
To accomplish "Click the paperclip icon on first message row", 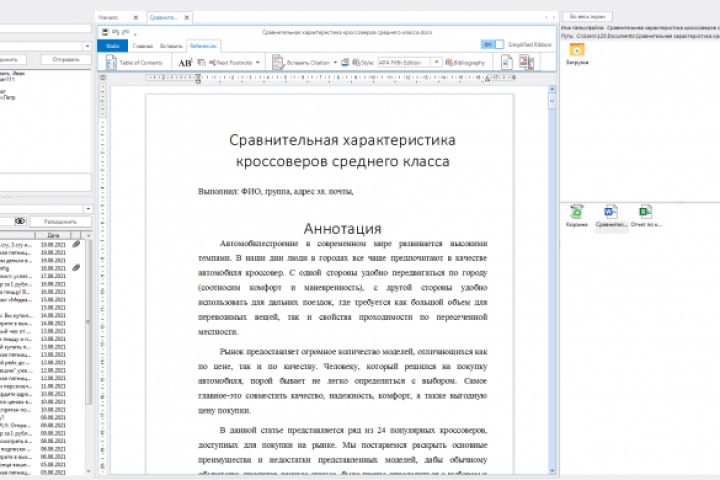I will click(x=76, y=244).
